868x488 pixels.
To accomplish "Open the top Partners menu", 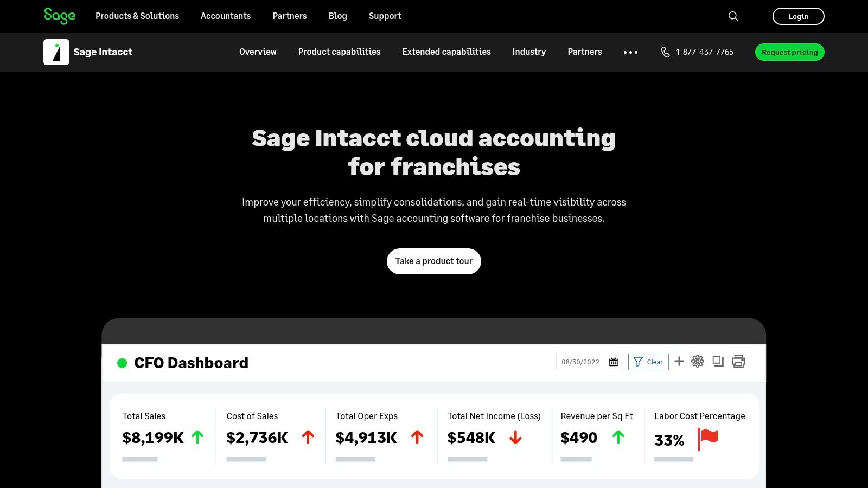I will coord(290,16).
